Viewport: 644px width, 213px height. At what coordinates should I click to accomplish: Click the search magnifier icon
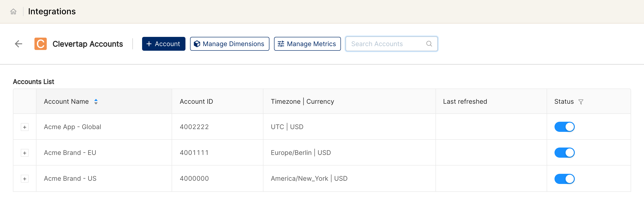[429, 44]
